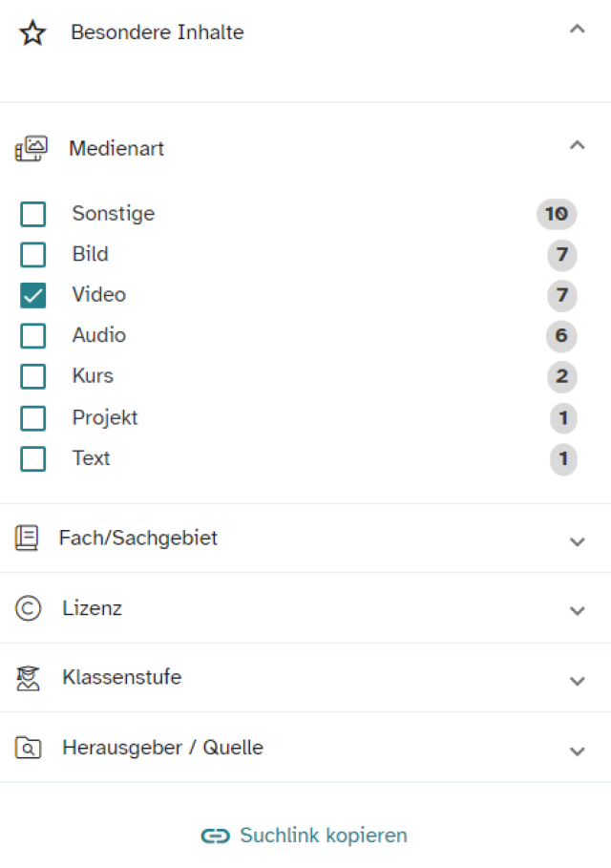Click the copyright icon beside Lizenz
The image size is (611, 868).
(x=29, y=608)
